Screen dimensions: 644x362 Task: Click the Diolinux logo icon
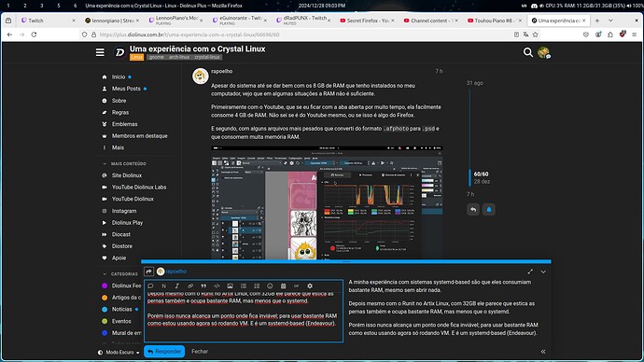119,52
